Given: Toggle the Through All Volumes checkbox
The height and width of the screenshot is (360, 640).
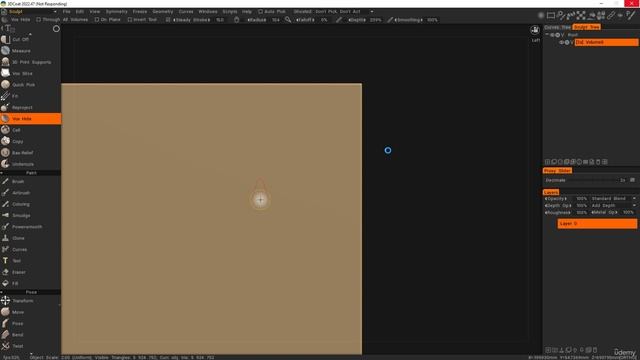Looking at the screenshot, I should (x=38, y=20).
